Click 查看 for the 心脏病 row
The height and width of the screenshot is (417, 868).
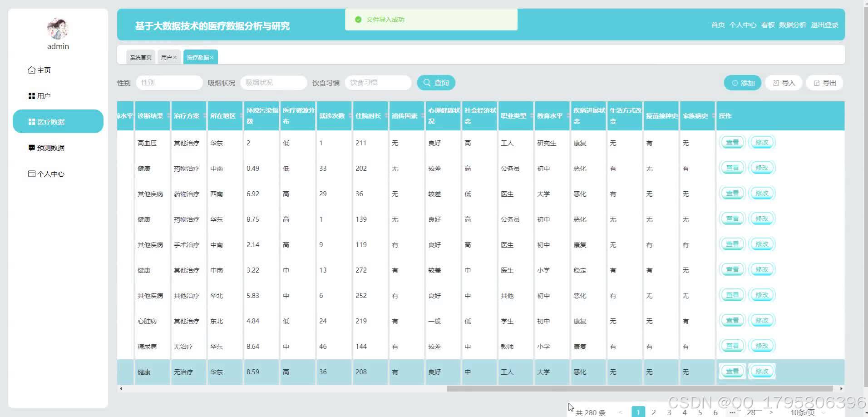pos(733,320)
